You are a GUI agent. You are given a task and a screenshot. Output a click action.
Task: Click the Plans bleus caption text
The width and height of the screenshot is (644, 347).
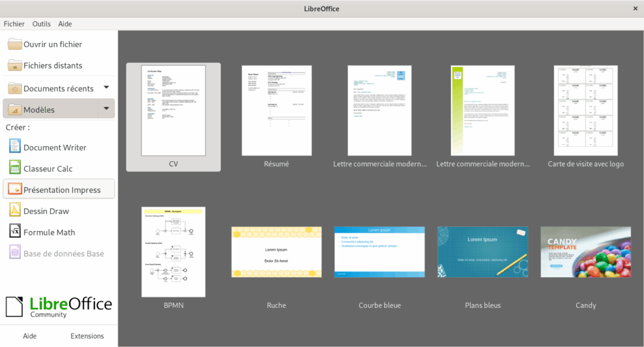[482, 305]
